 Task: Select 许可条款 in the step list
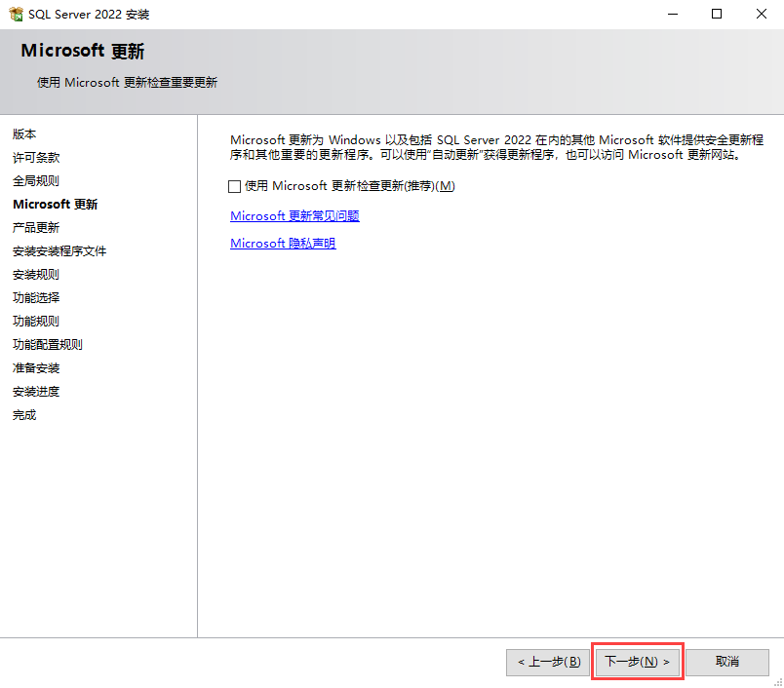pyautogui.click(x=36, y=158)
